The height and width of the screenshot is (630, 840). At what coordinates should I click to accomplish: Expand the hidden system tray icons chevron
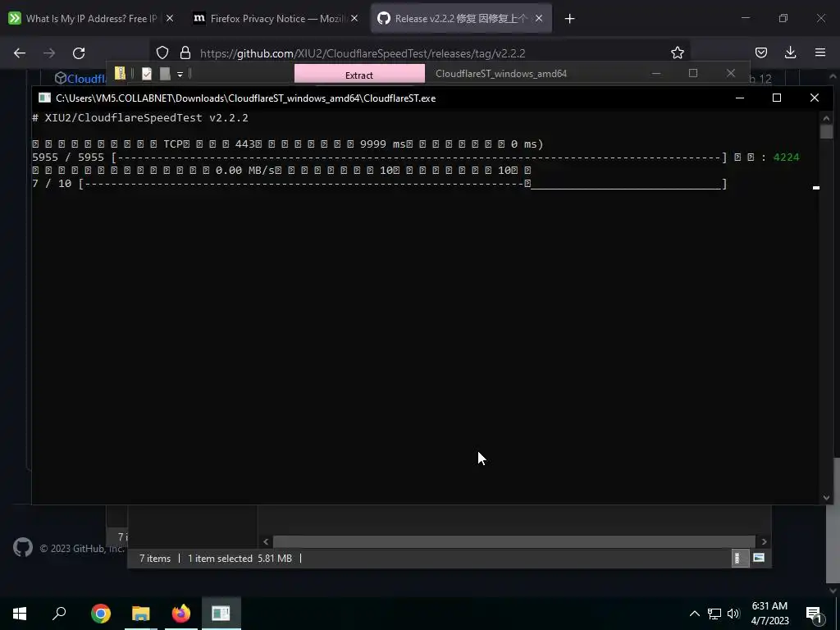tap(694, 614)
